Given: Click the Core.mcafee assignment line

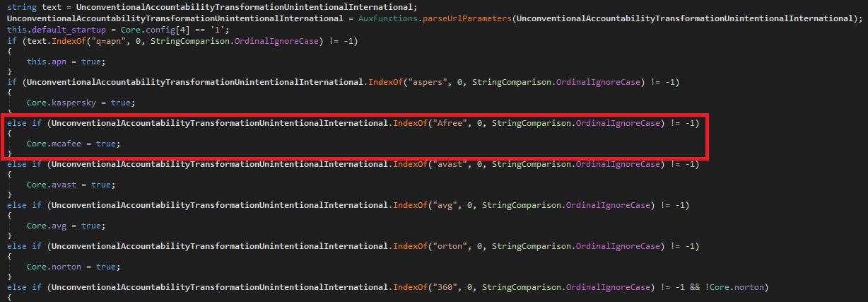Looking at the screenshot, I should [74, 144].
